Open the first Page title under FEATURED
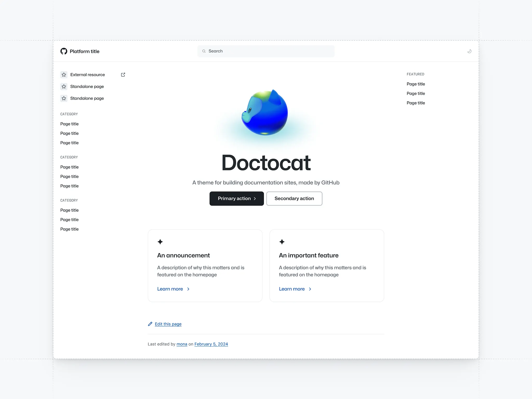This screenshot has width=532, height=399. point(416,84)
